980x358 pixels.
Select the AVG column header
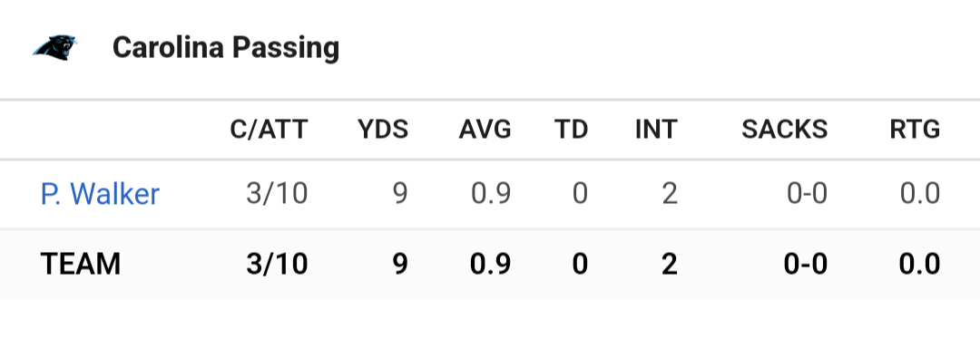[485, 130]
